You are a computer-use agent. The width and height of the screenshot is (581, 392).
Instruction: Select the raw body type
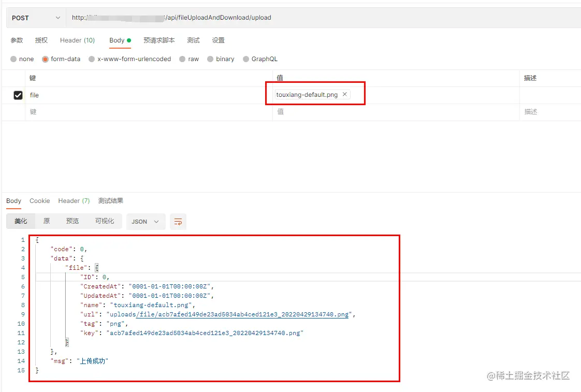(x=189, y=59)
